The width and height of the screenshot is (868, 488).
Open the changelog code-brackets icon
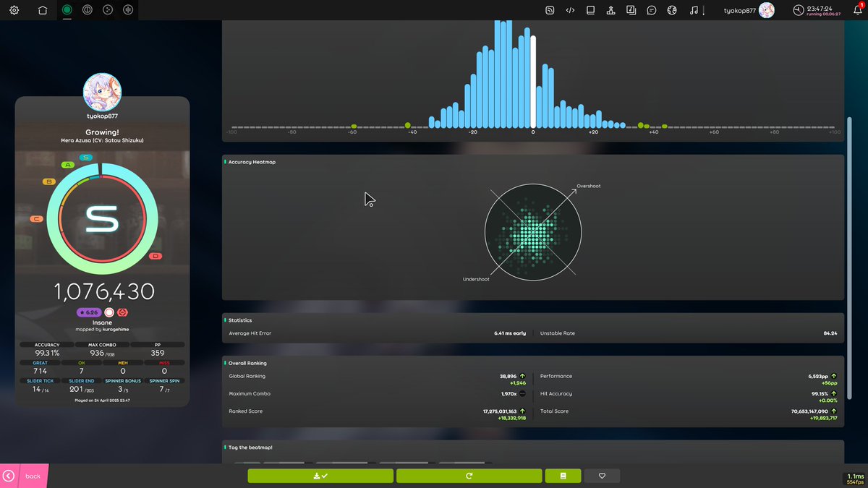(570, 10)
